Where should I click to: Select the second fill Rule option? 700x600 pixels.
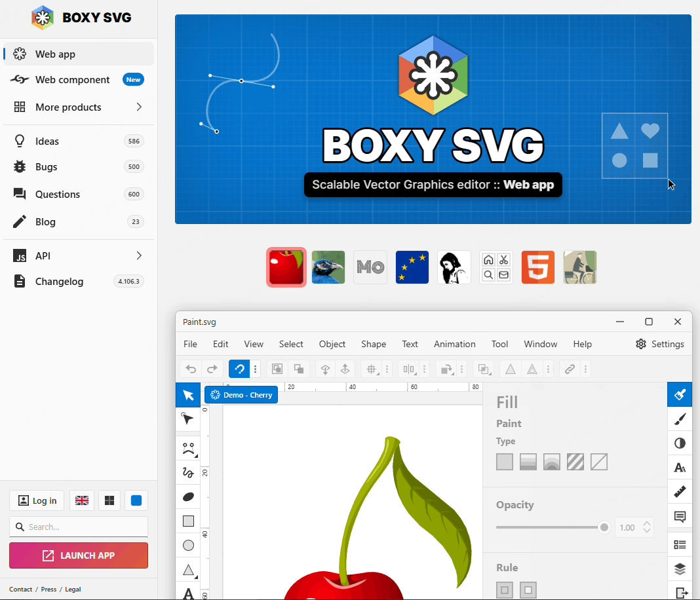click(x=528, y=590)
